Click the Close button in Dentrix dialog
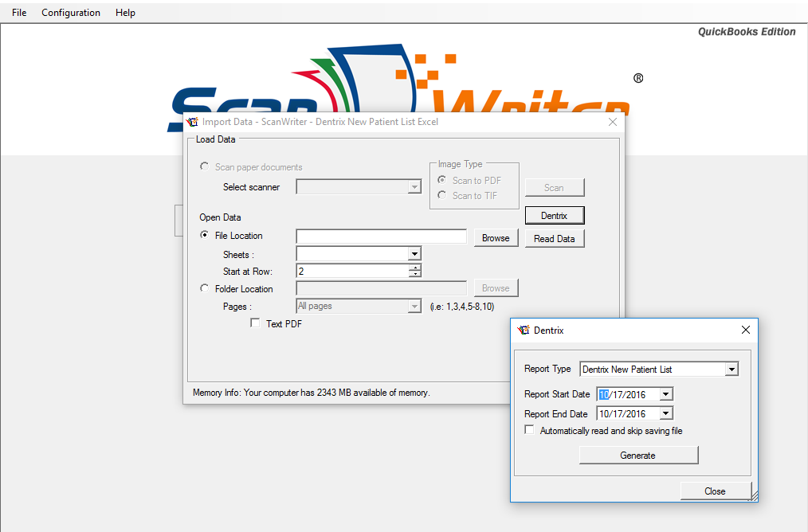 [716, 491]
